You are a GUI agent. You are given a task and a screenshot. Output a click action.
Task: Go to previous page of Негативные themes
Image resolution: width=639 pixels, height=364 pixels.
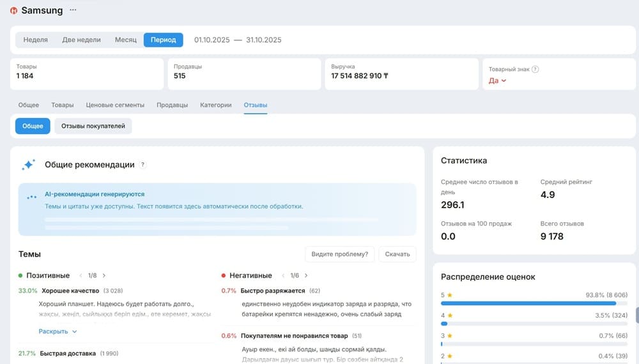click(x=283, y=276)
